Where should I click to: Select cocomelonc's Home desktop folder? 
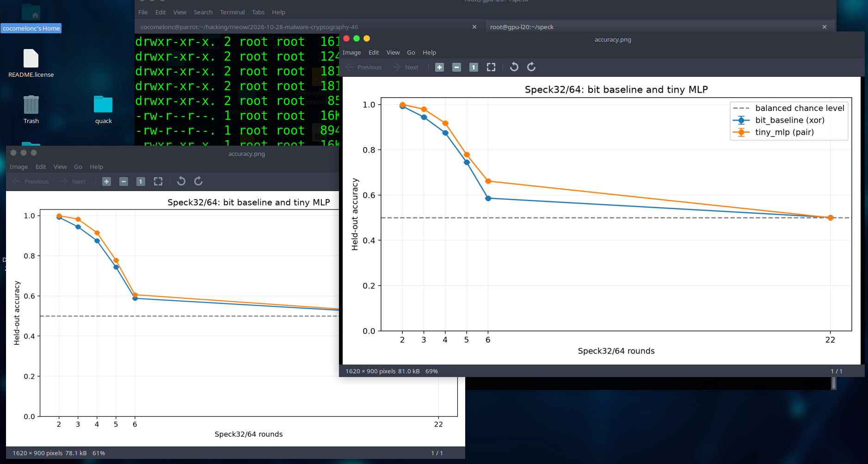click(x=31, y=19)
